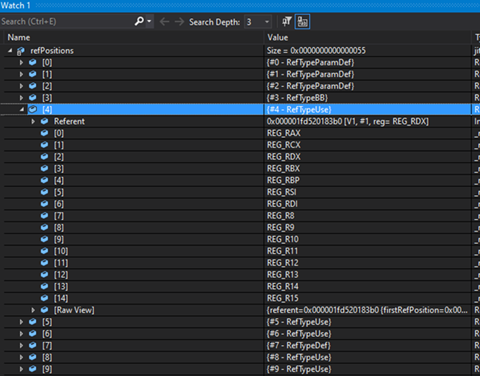Expand the [8] RefTypeUse row

coord(21,357)
